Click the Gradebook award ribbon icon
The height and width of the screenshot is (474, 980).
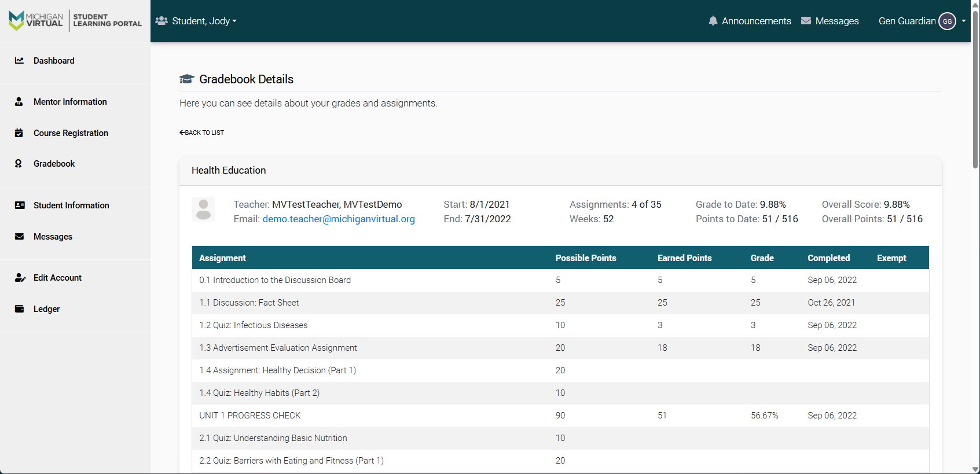click(x=19, y=164)
